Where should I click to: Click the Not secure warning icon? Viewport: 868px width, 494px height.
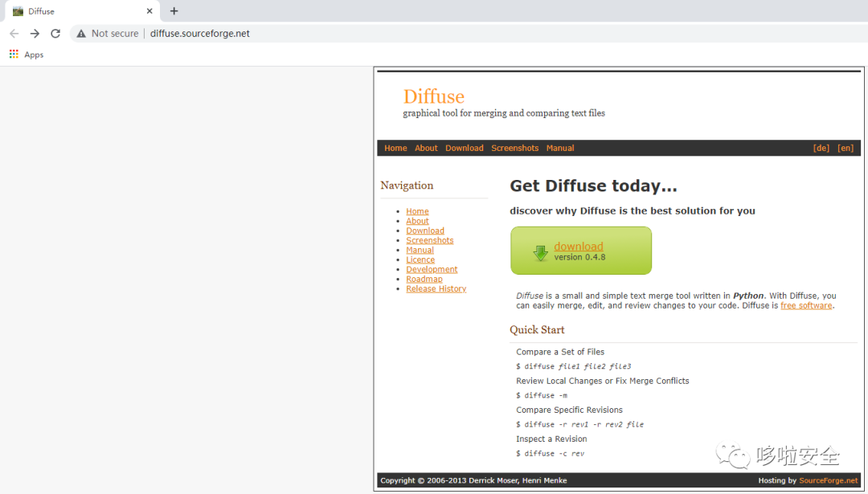(x=81, y=34)
